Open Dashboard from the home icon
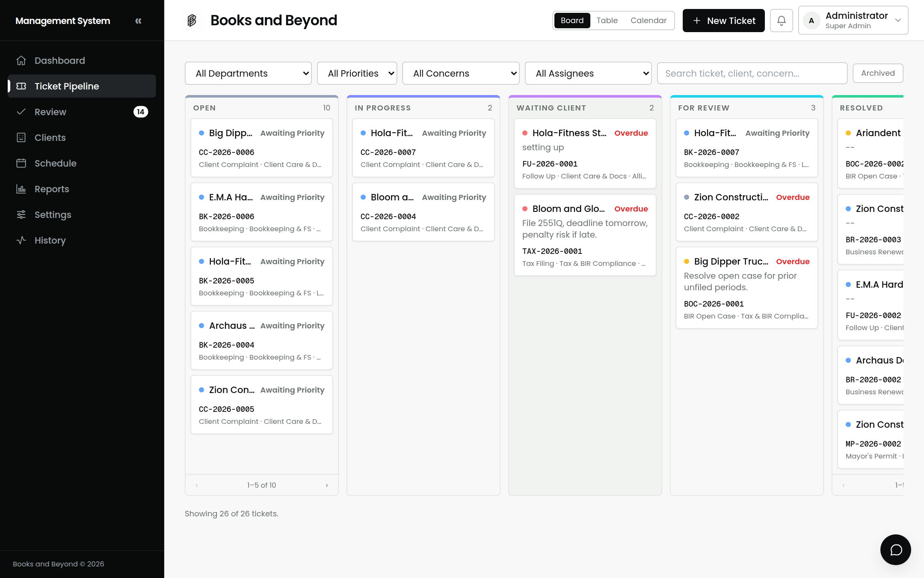 (x=21, y=60)
